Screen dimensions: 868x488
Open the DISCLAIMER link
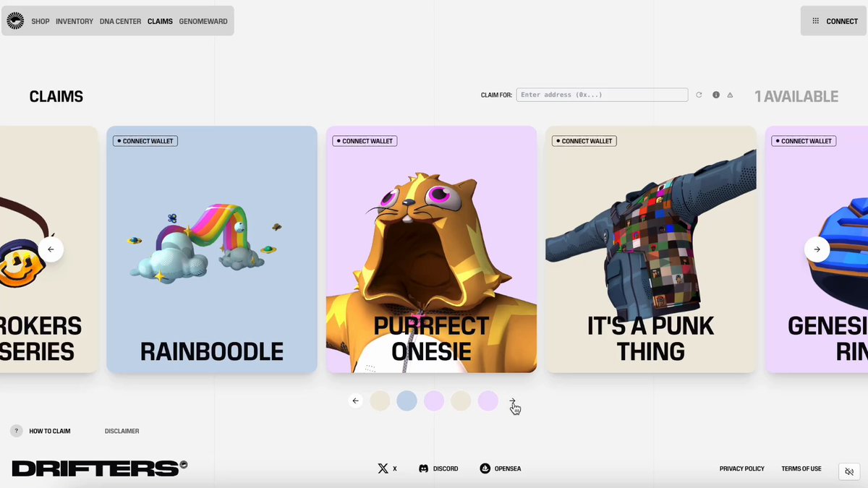[x=122, y=431]
